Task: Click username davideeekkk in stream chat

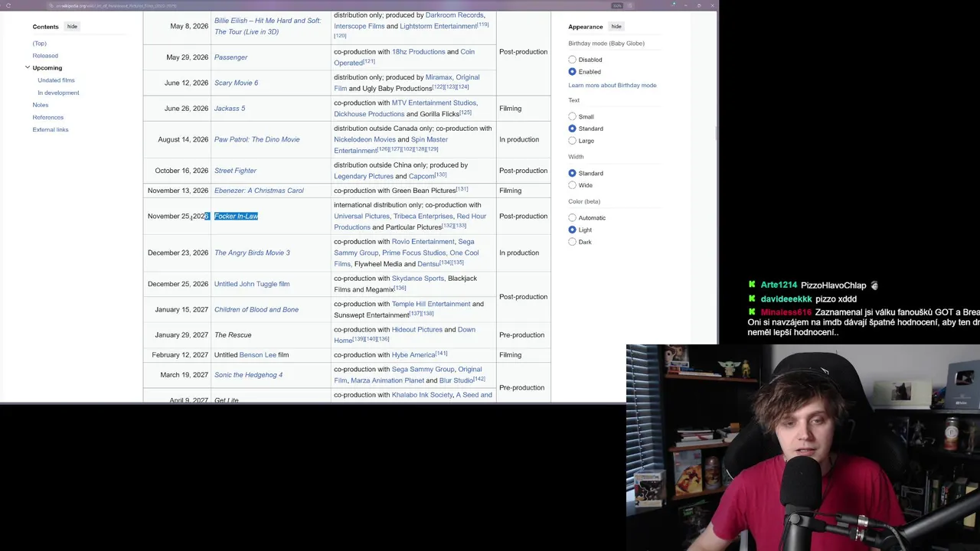Action: coord(786,299)
